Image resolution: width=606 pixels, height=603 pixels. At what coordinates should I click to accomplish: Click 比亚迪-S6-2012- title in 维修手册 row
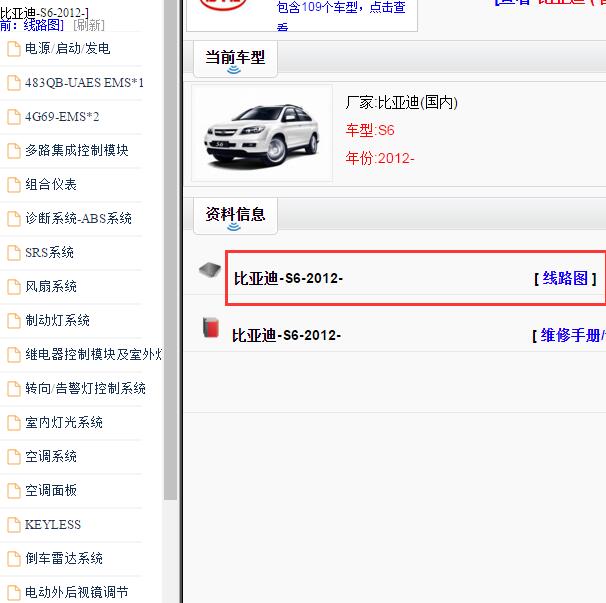[x=286, y=335]
